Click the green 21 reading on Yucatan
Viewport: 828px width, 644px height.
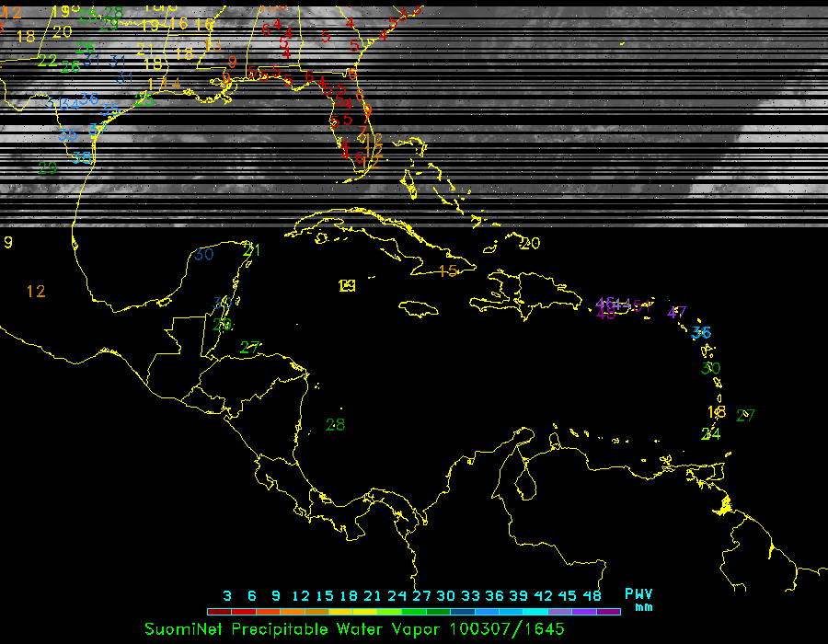pos(251,250)
